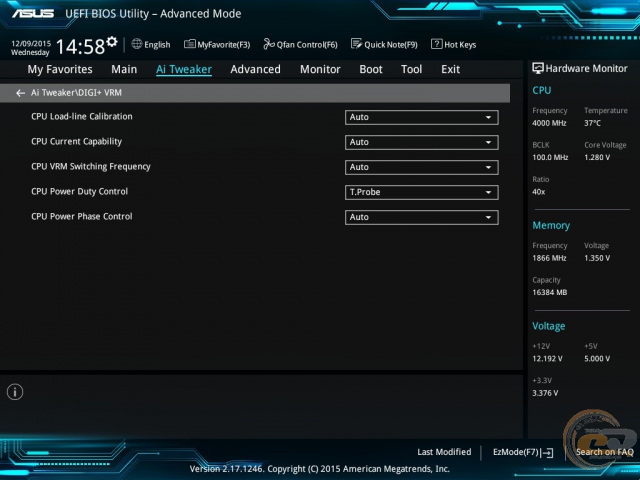Click English language button
The height and width of the screenshot is (480, 640).
pos(151,44)
